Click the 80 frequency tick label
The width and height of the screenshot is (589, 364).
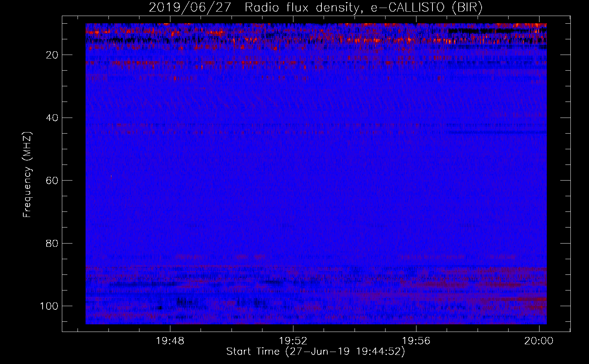(52, 243)
